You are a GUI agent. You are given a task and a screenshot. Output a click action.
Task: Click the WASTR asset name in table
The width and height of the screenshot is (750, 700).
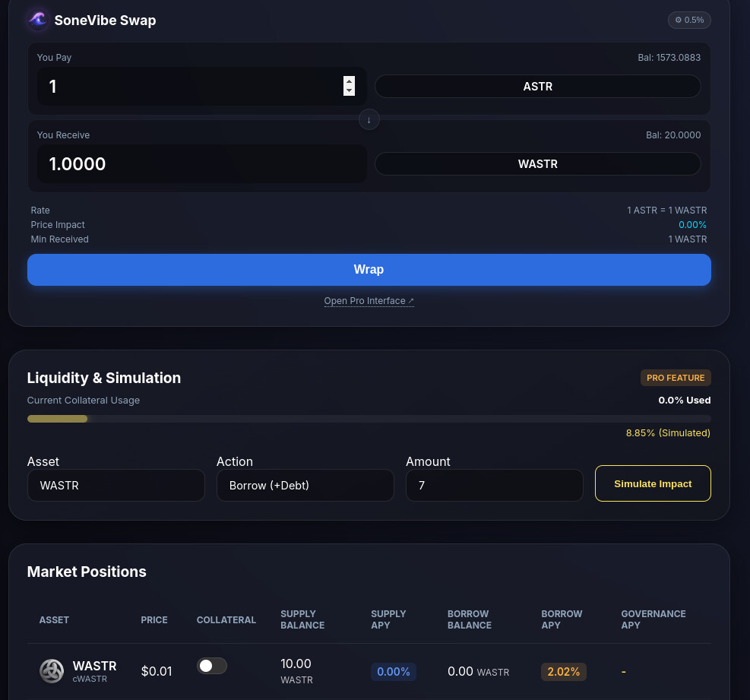point(95,666)
